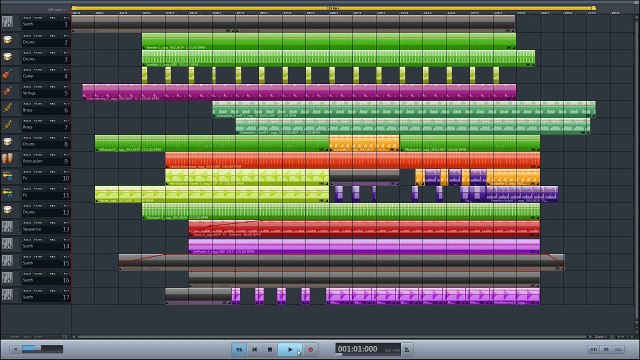Open the FX menu on Fx track 10
The image size is (640, 360).
coord(66,172)
